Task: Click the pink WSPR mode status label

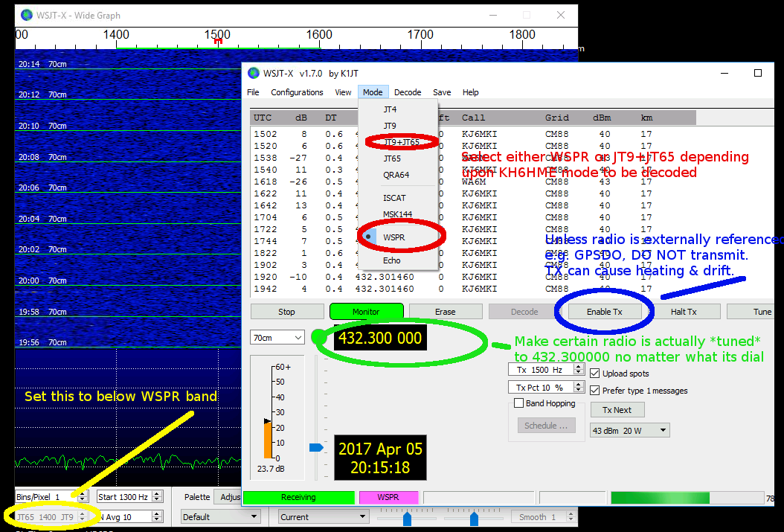Action: [x=388, y=498]
